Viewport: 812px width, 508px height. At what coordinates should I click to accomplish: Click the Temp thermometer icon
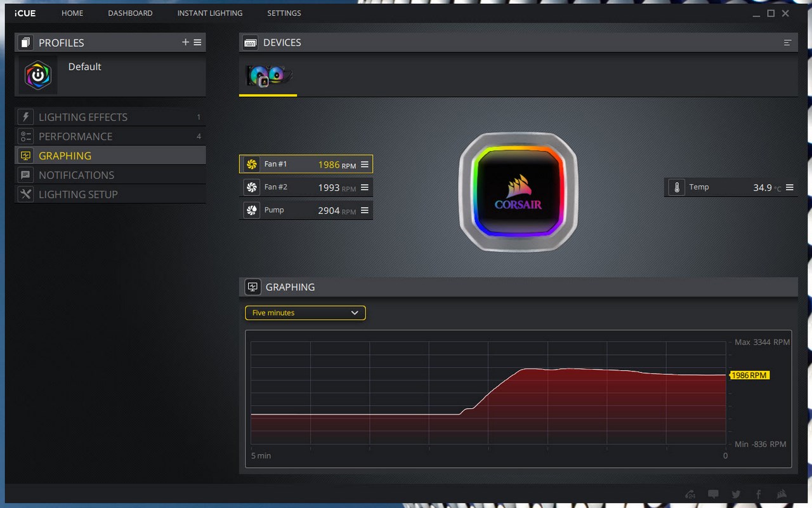(677, 187)
